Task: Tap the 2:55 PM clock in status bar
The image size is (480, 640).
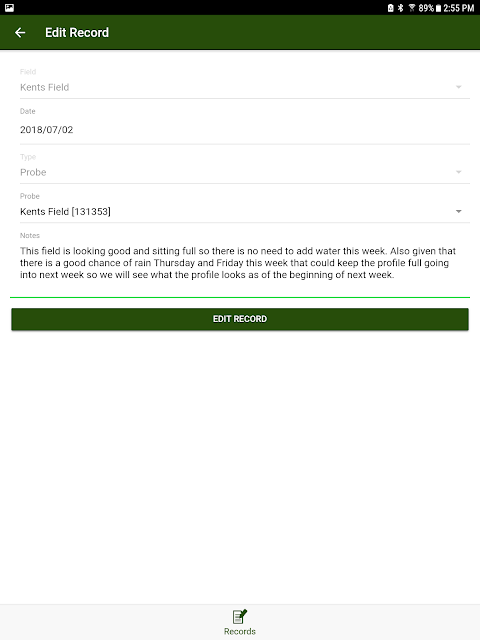Action: 458,8
